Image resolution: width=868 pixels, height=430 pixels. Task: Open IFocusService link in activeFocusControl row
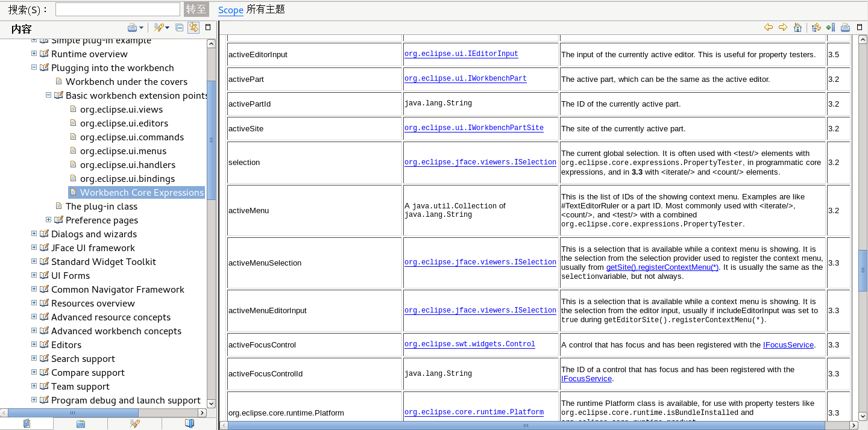coord(788,345)
